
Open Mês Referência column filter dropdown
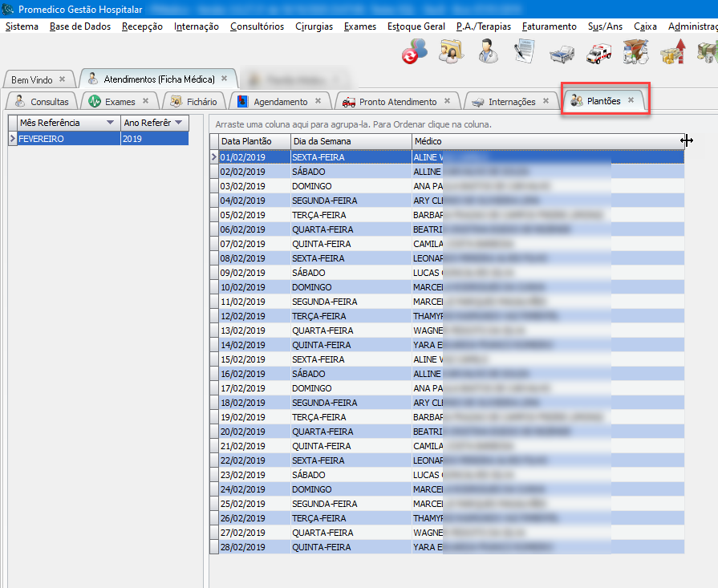tap(110, 123)
